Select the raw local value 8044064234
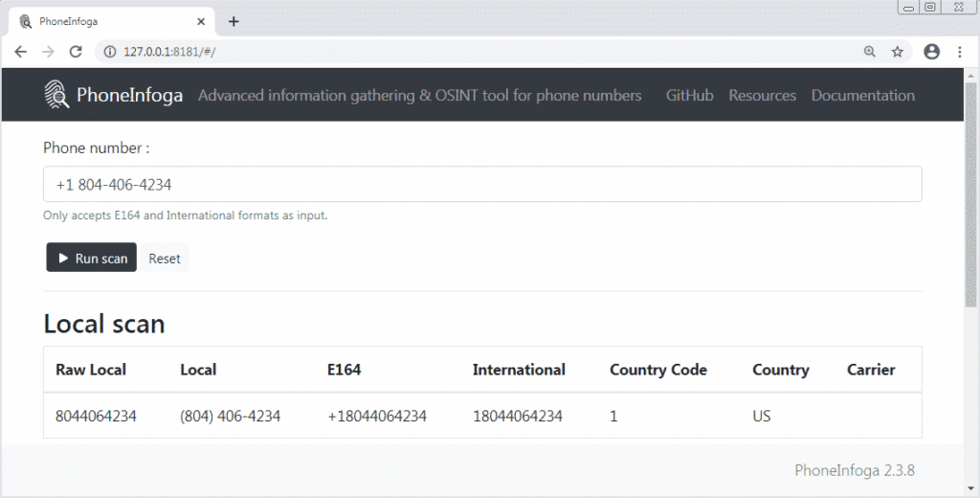The image size is (980, 498). click(96, 416)
